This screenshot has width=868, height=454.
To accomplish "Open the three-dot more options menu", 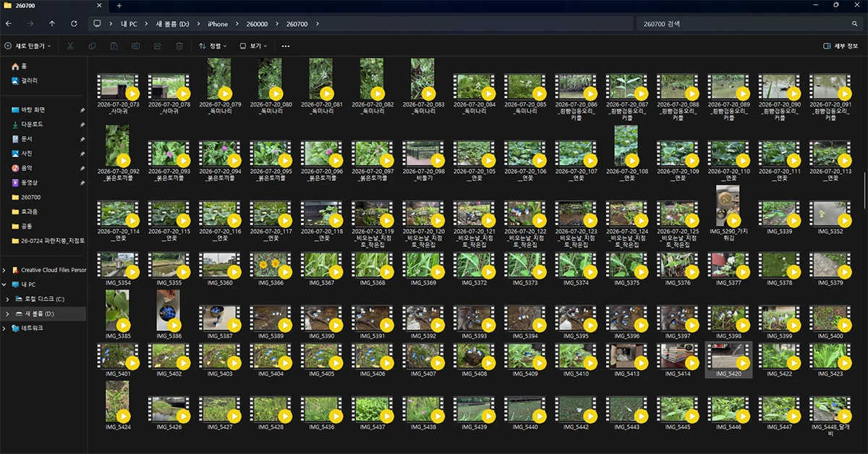I will 286,46.
